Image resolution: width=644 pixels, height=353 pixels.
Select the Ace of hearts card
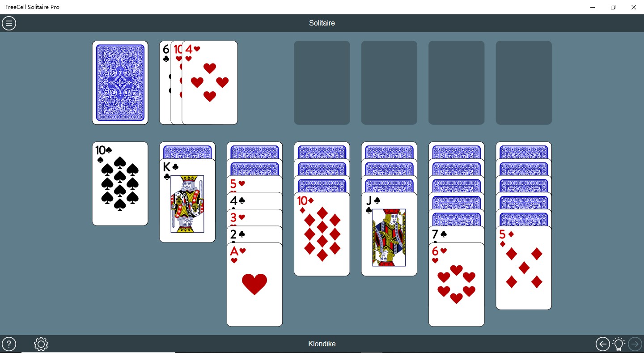[254, 285]
